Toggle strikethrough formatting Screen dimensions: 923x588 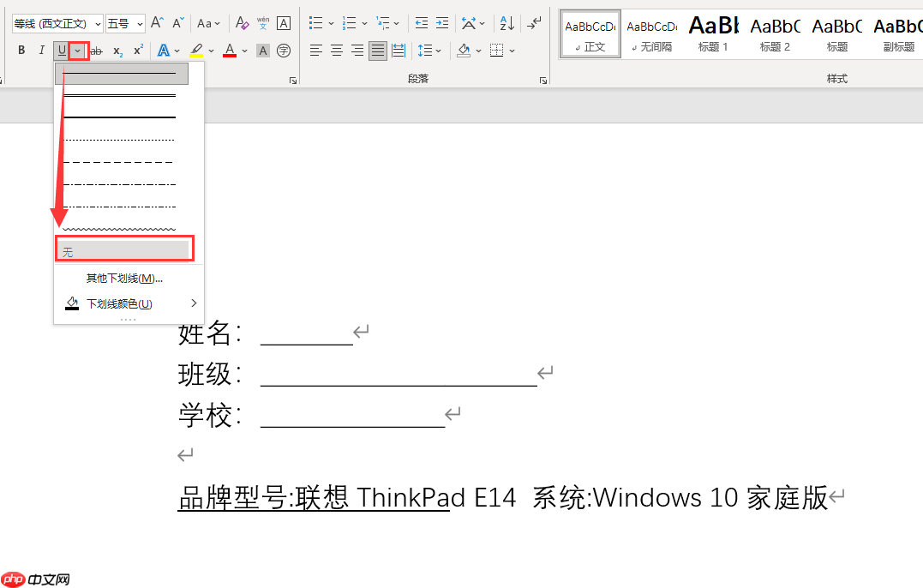96,51
